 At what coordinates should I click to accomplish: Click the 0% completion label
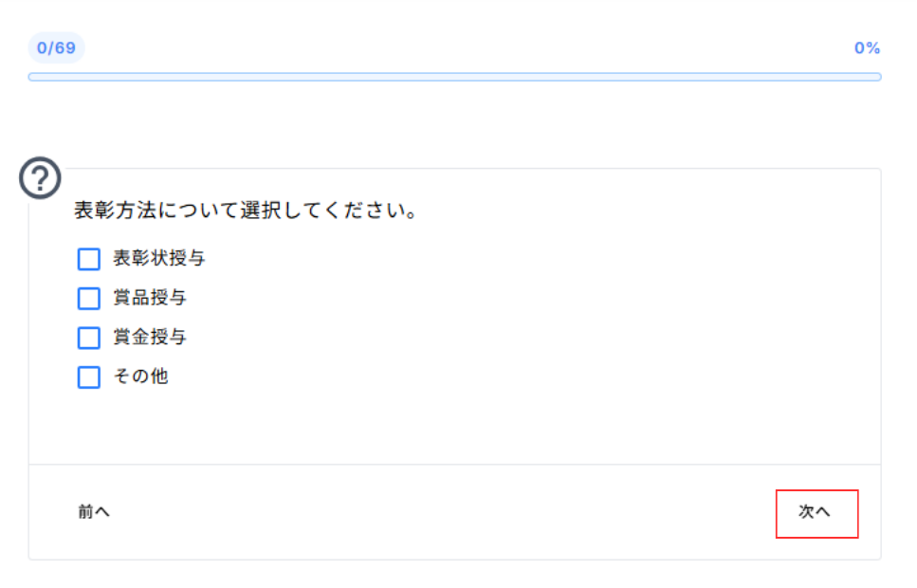[x=867, y=48]
